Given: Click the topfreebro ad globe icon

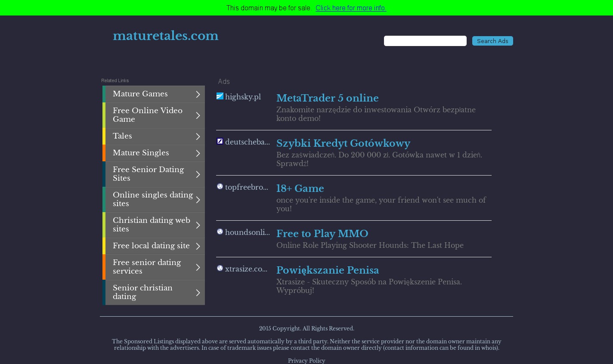Looking at the screenshot, I should coord(220,186).
